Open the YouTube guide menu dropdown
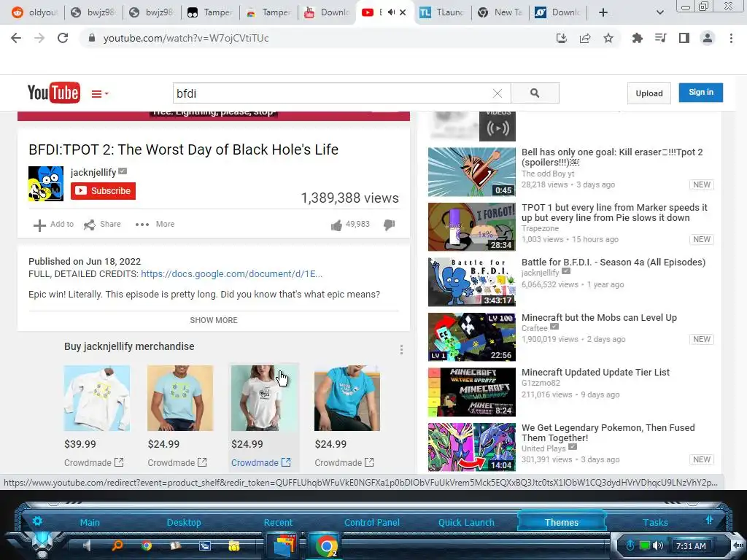Screen dimensions: 747x560 click(99, 94)
